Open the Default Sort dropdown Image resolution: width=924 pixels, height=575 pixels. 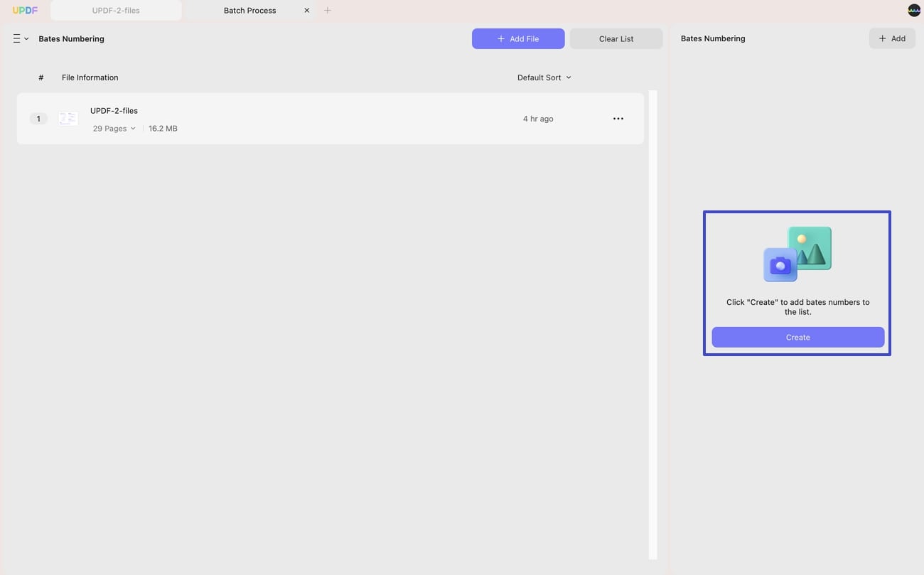click(544, 77)
